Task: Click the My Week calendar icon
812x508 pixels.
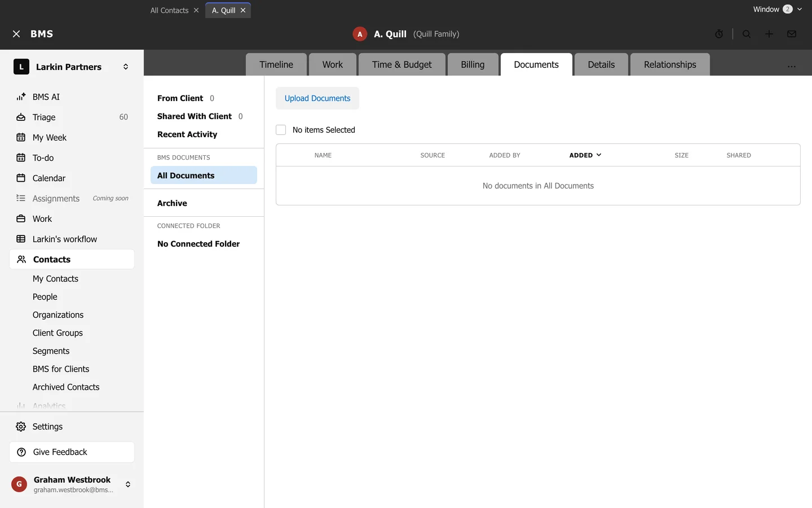Action: click(x=21, y=138)
